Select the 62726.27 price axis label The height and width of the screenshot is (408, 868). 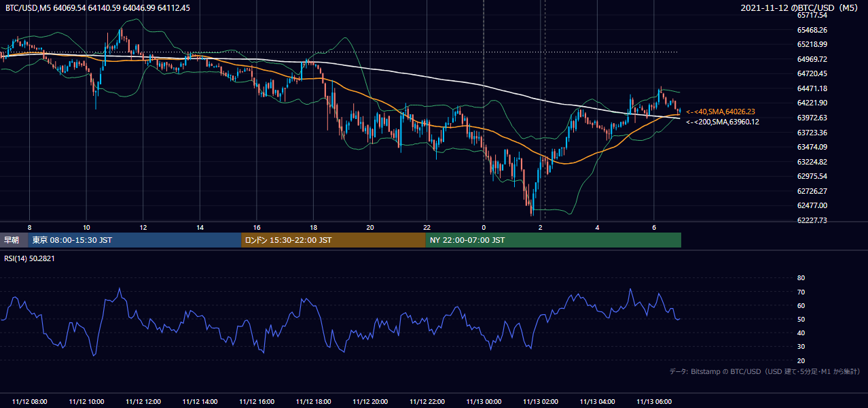click(x=812, y=191)
